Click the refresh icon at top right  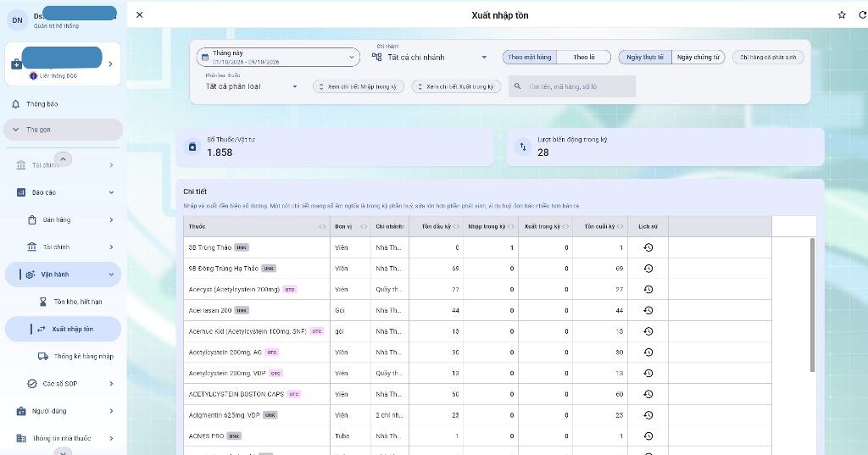tap(862, 15)
